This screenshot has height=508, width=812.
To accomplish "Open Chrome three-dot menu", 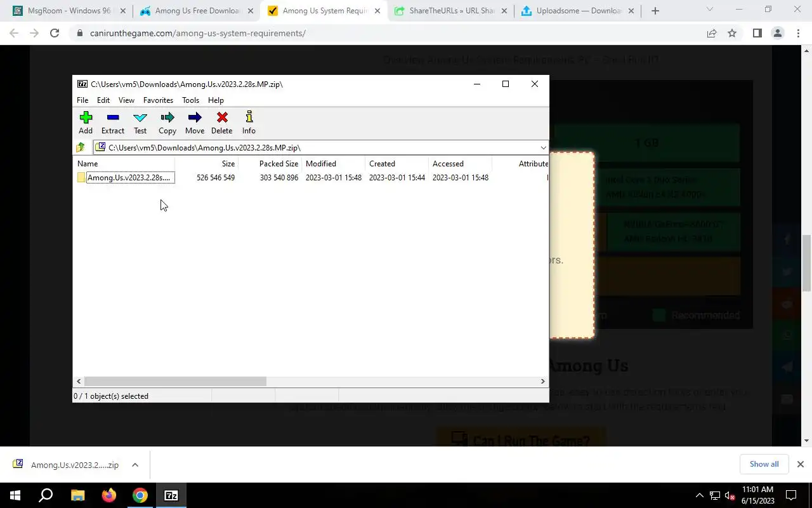I will click(798, 33).
